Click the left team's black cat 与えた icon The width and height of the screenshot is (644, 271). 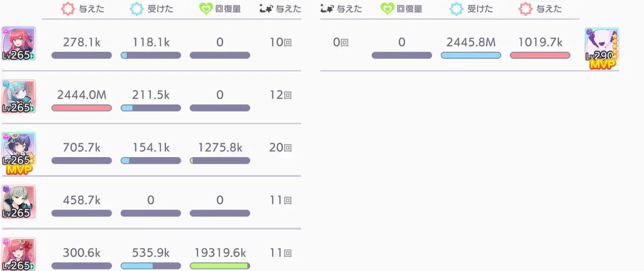[x=266, y=9]
